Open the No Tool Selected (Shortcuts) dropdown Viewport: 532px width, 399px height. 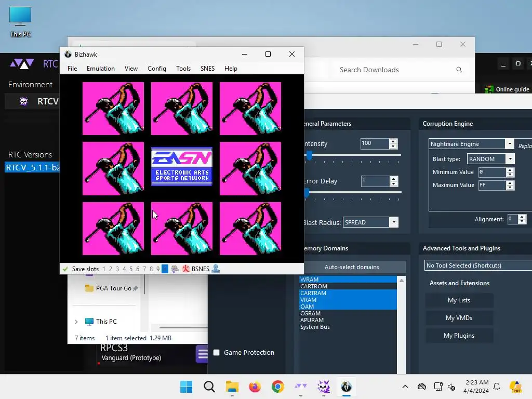tap(478, 265)
